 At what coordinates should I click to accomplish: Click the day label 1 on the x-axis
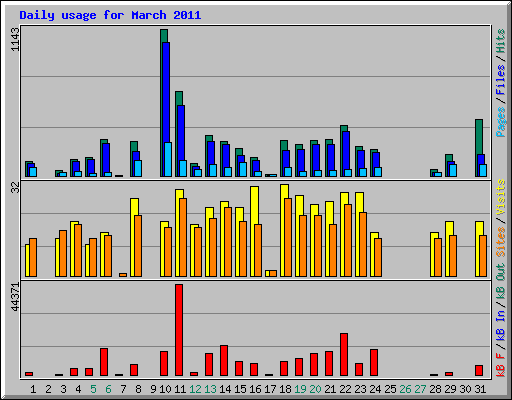coord(33,389)
